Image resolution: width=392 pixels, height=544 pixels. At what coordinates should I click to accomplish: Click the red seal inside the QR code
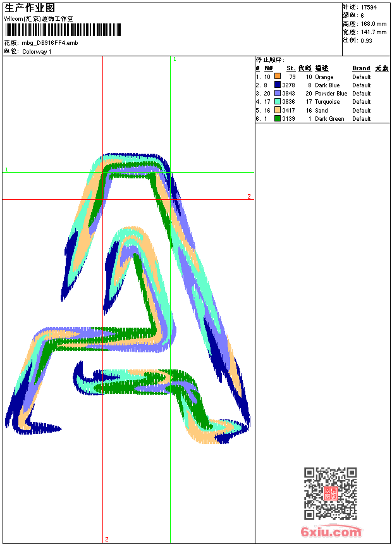coord(330,493)
